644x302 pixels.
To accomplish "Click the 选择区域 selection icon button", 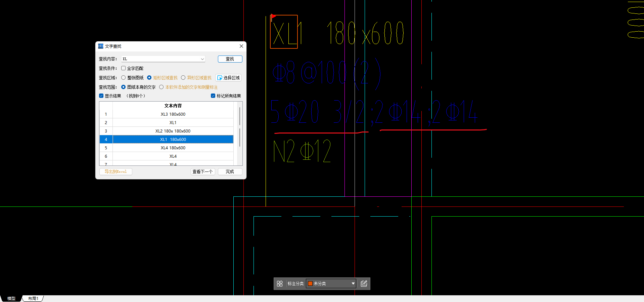I will [x=228, y=78].
